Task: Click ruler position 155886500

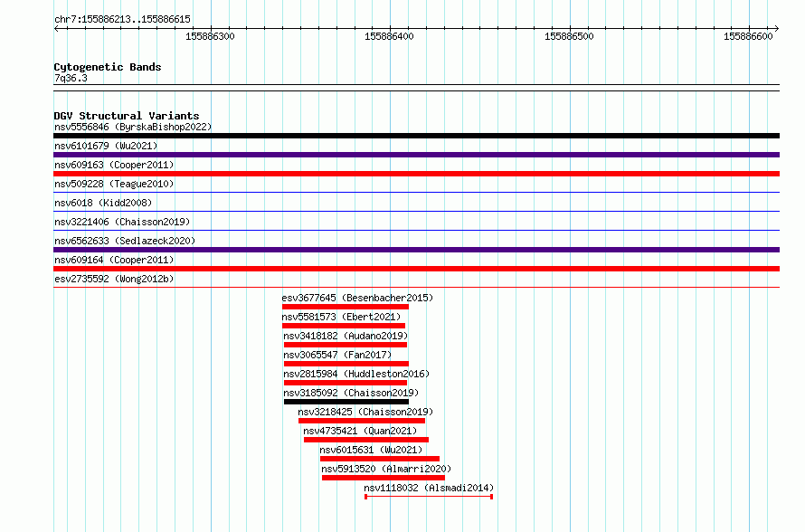Action: [569, 36]
